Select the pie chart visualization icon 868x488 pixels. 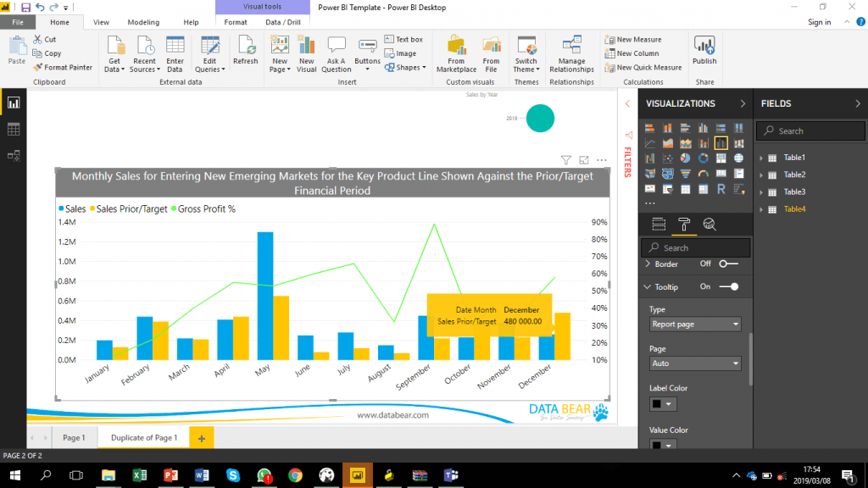pyautogui.click(x=686, y=158)
